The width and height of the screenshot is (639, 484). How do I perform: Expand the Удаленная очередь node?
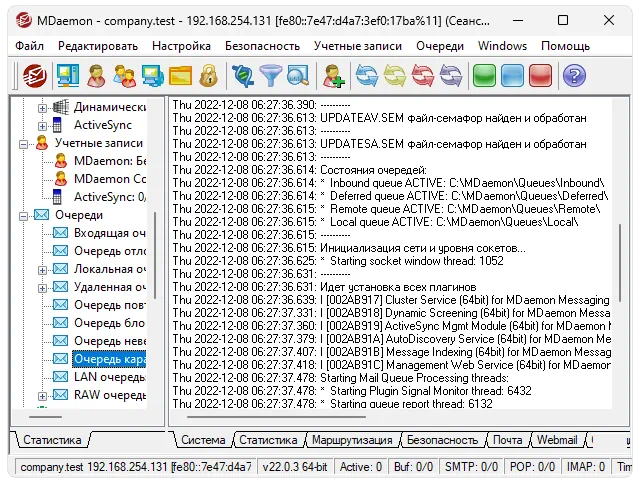click(x=42, y=288)
